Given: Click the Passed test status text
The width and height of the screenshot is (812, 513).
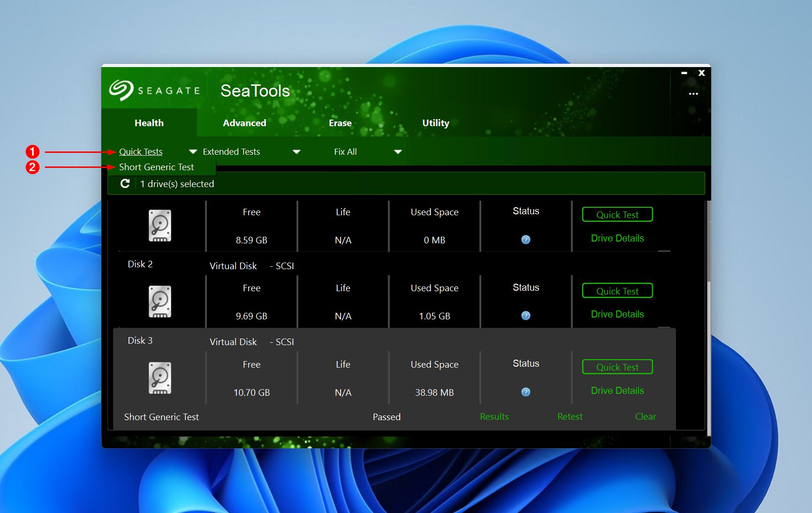Looking at the screenshot, I should point(387,417).
